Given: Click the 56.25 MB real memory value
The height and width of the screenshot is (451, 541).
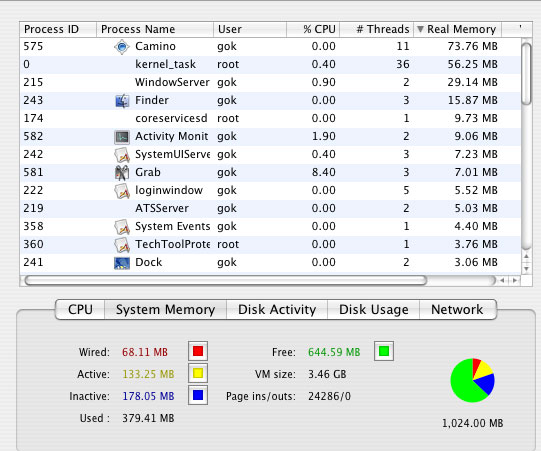Looking at the screenshot, I should point(473,65).
